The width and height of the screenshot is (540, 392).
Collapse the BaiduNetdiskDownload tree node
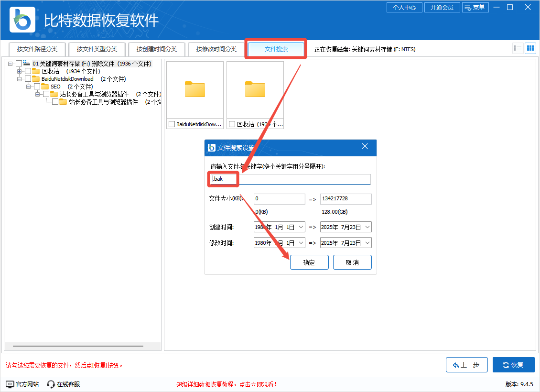(19, 79)
